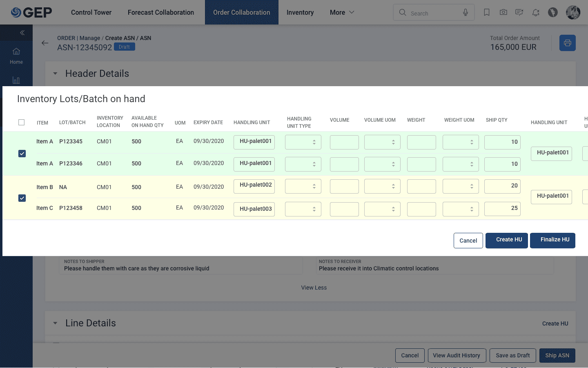Uncheck the Item B and C group checkbox
The image size is (588, 368).
[22, 198]
